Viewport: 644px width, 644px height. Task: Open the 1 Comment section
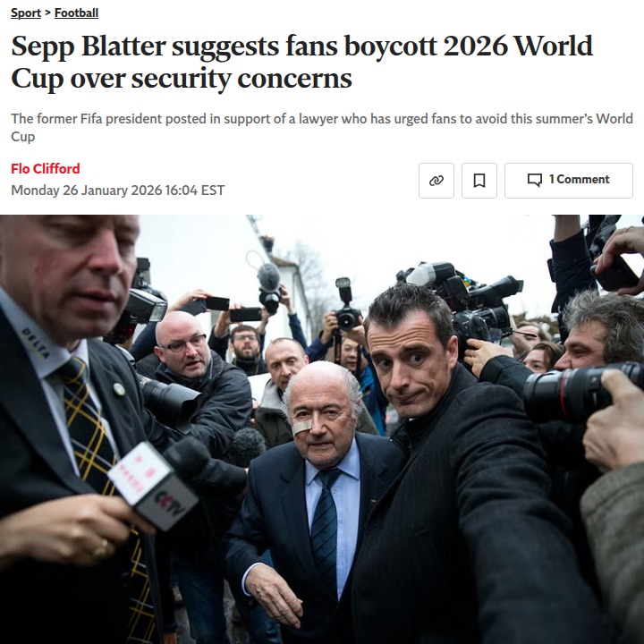click(x=569, y=181)
